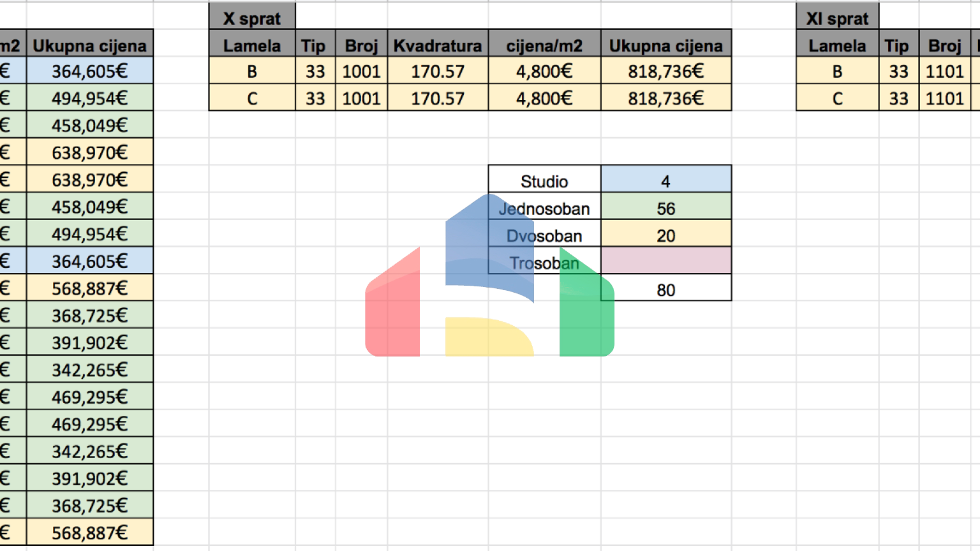The image size is (980, 551).
Task: Click the total cell showing 80
Action: (x=665, y=290)
